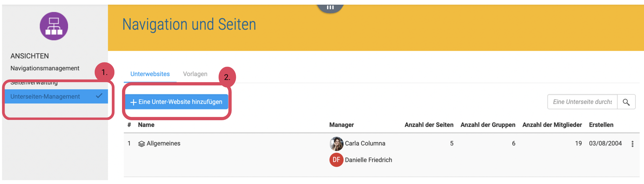Click the search magnifier icon button
Screen dimensions: 644x184
coord(626,102)
